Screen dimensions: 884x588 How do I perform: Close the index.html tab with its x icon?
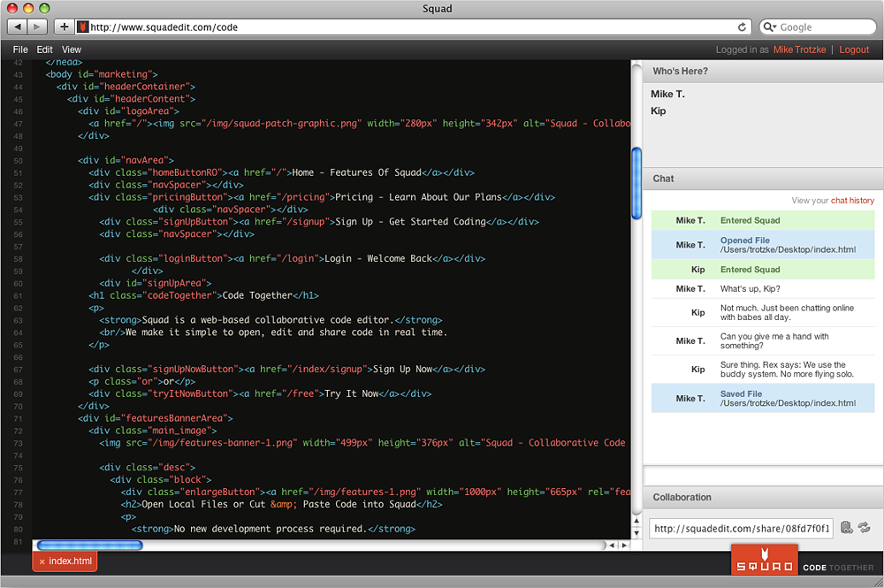coord(42,561)
